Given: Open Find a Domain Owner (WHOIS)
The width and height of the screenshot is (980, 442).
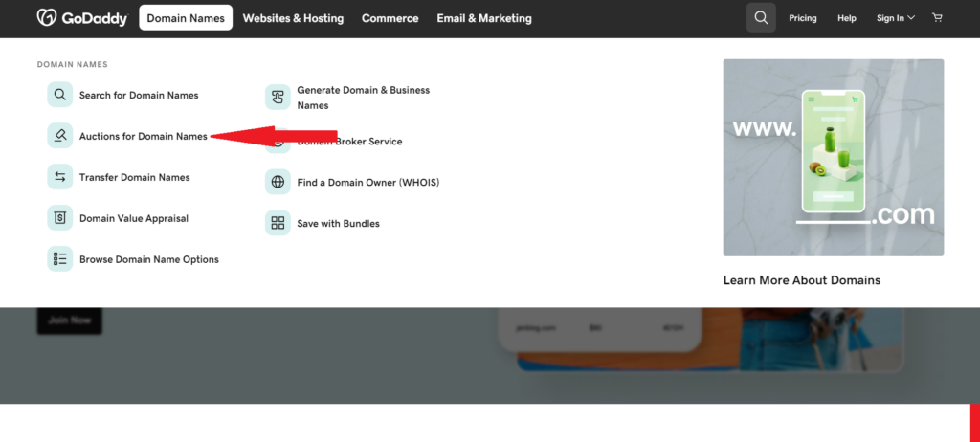Looking at the screenshot, I should pyautogui.click(x=368, y=183).
